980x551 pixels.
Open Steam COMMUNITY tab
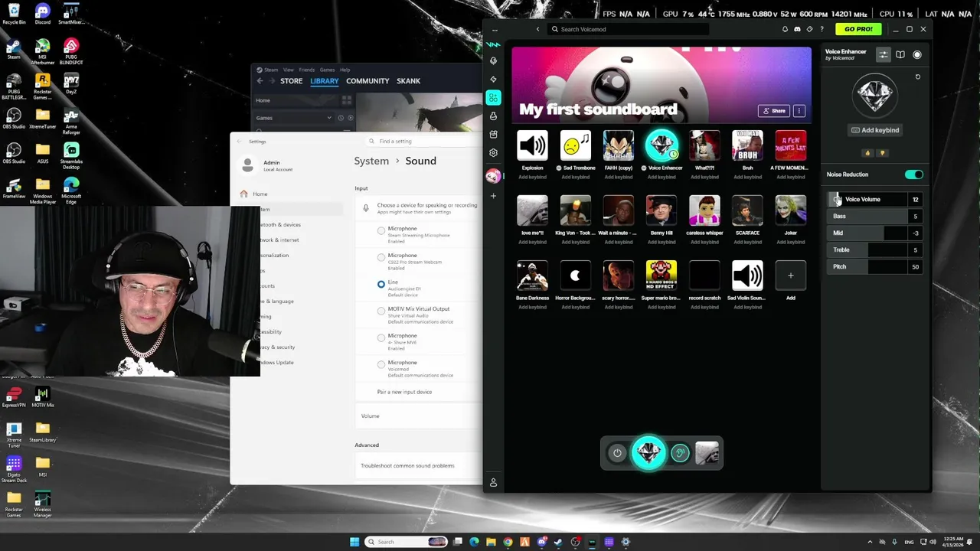tap(367, 80)
